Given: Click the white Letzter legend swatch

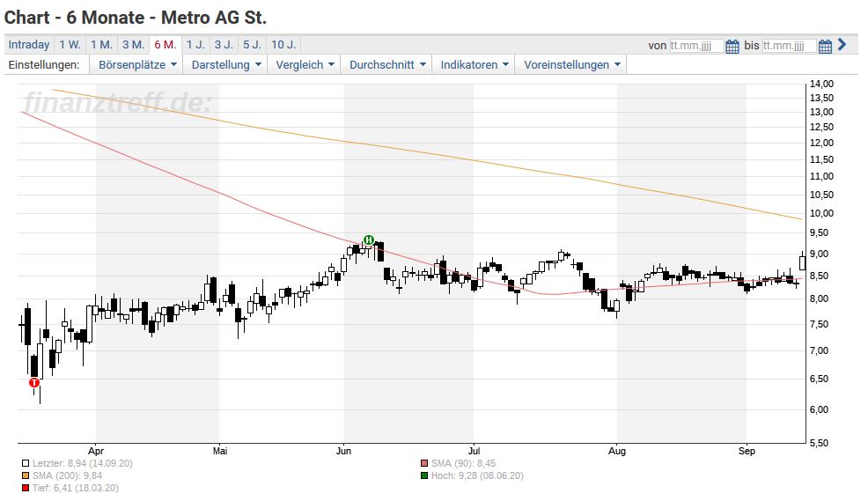Looking at the screenshot, I should (x=26, y=463).
